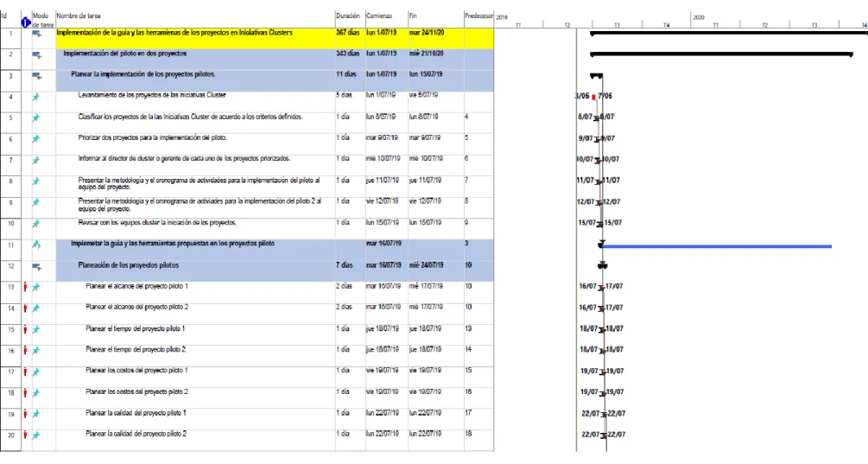Click pin mode icon for 'Priorizar dos proyectos'
Viewport: 868px width, 464px height.
(36, 139)
